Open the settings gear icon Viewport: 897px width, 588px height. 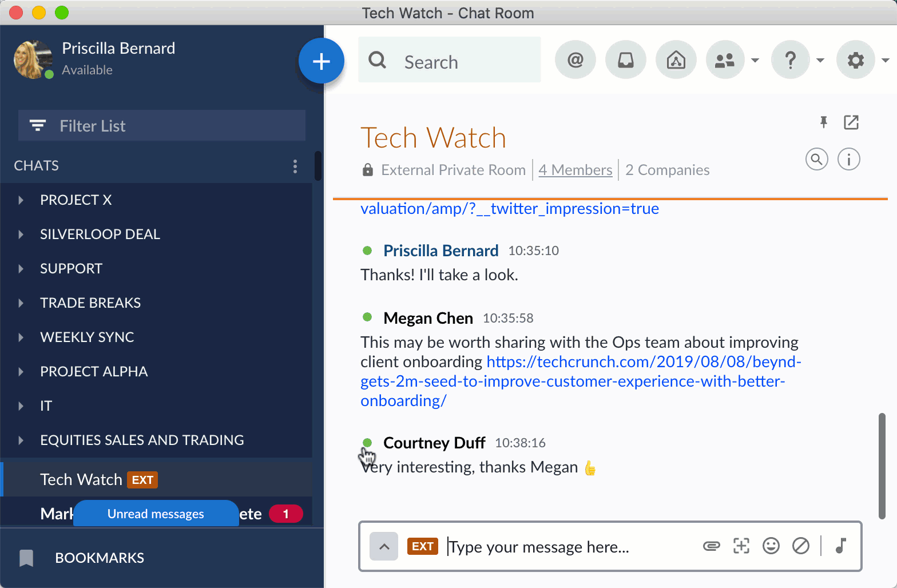(x=855, y=60)
